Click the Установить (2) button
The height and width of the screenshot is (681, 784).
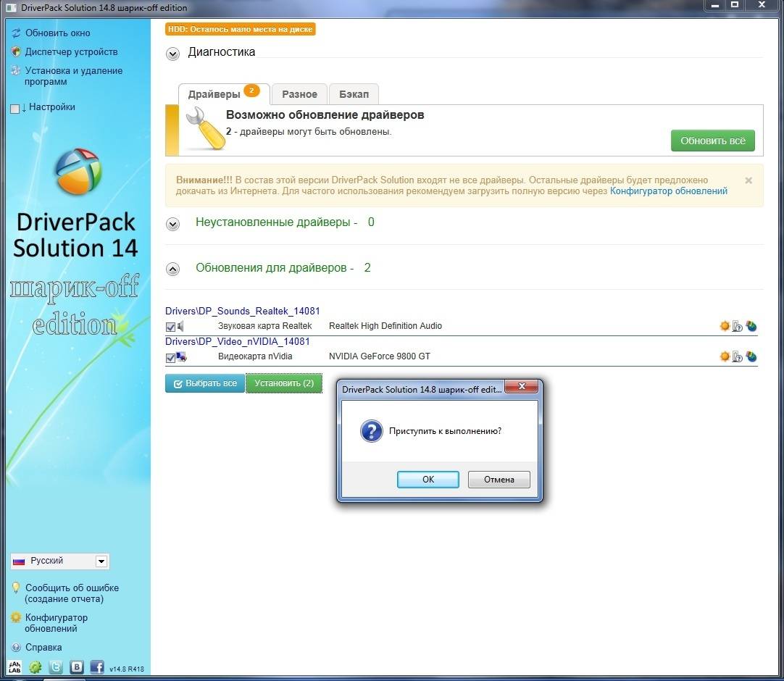coord(284,383)
